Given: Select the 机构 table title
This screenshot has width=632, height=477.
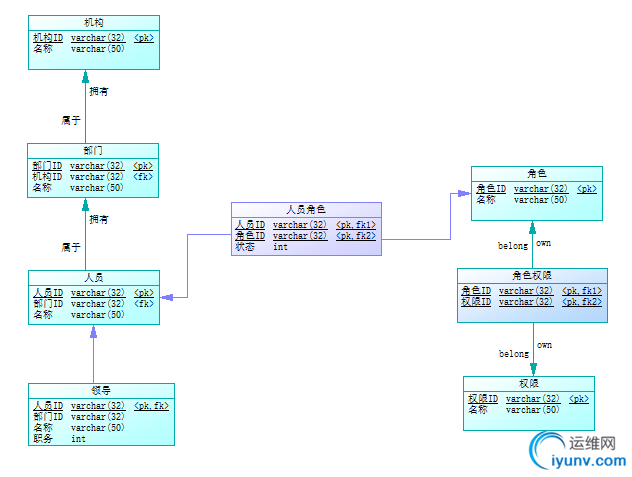Looking at the screenshot, I should tap(94, 23).
